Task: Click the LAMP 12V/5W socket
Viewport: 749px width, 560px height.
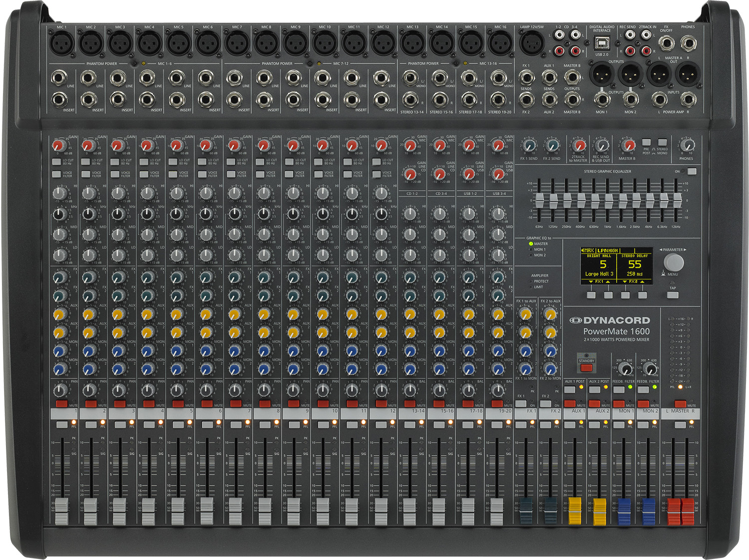Action: 532,43
